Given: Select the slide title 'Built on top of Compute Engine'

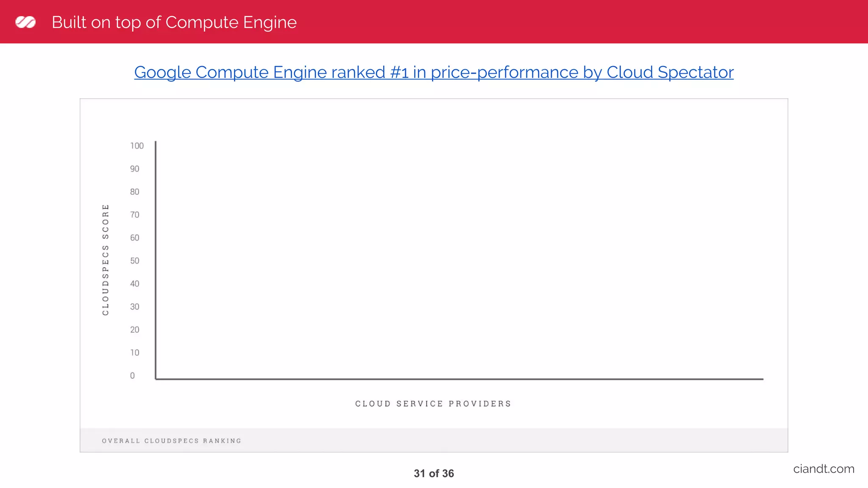Looking at the screenshot, I should [x=174, y=22].
